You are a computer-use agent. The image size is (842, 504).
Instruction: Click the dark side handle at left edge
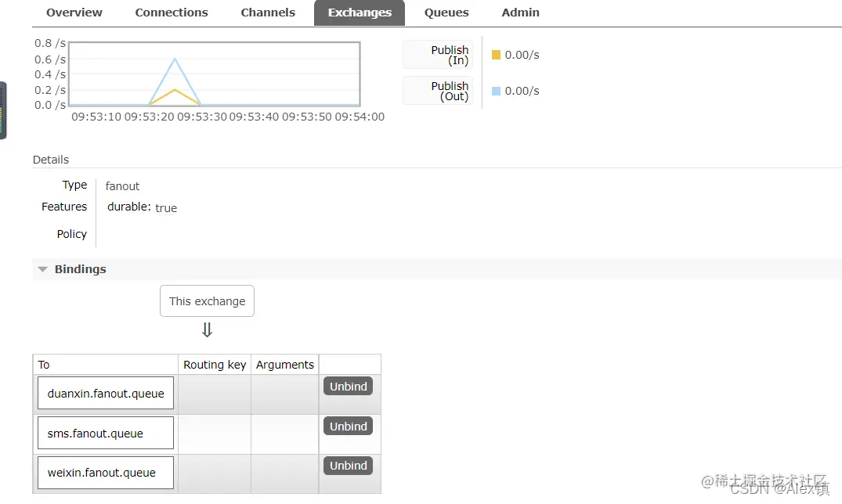tap(2, 110)
